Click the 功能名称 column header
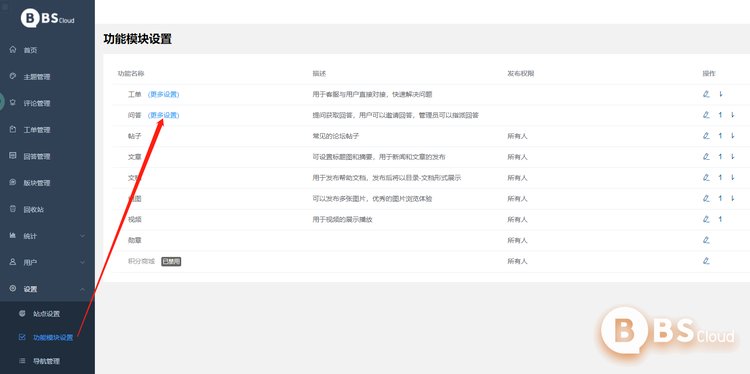 [131, 74]
